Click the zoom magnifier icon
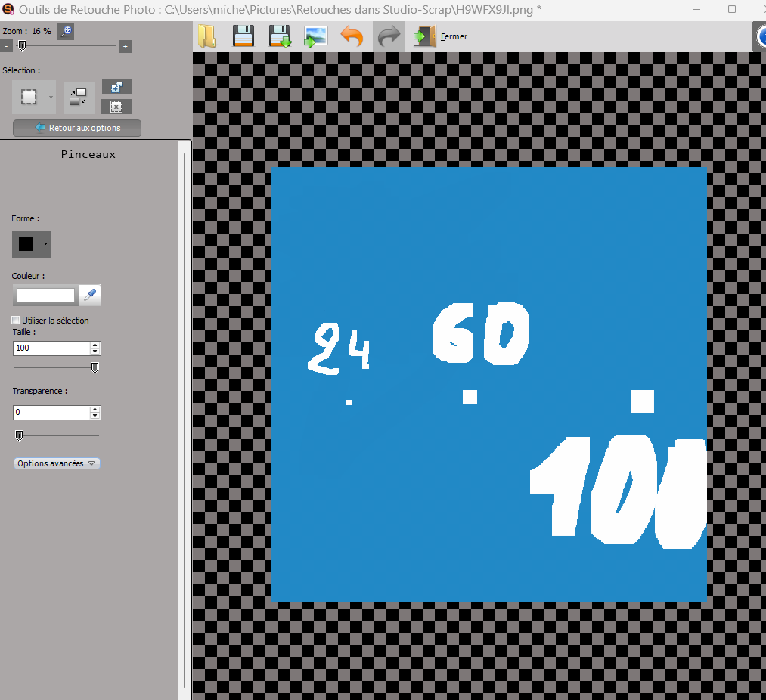 pyautogui.click(x=66, y=31)
